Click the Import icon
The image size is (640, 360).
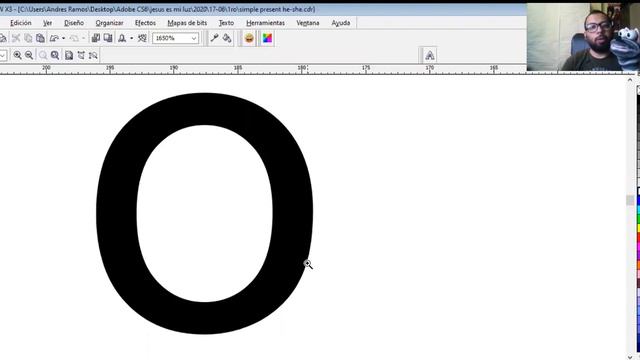point(96,38)
